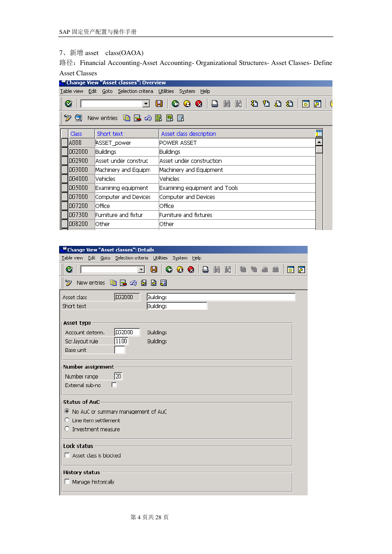This screenshot has width=392, height=554.
Task: Click the Examining equipment and Tools cell
Action: pyautogui.click(x=237, y=188)
